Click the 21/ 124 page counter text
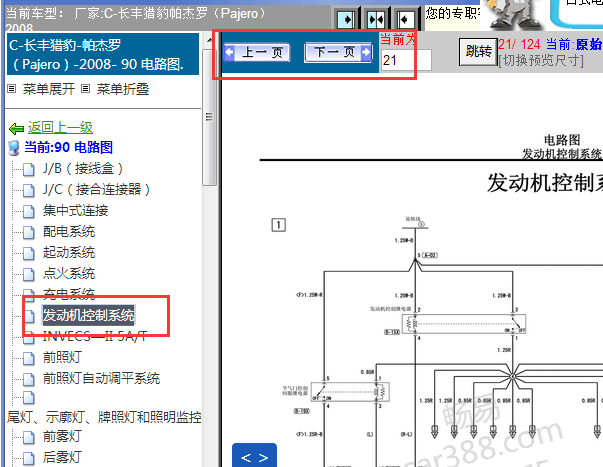603x467 pixels. (x=519, y=44)
